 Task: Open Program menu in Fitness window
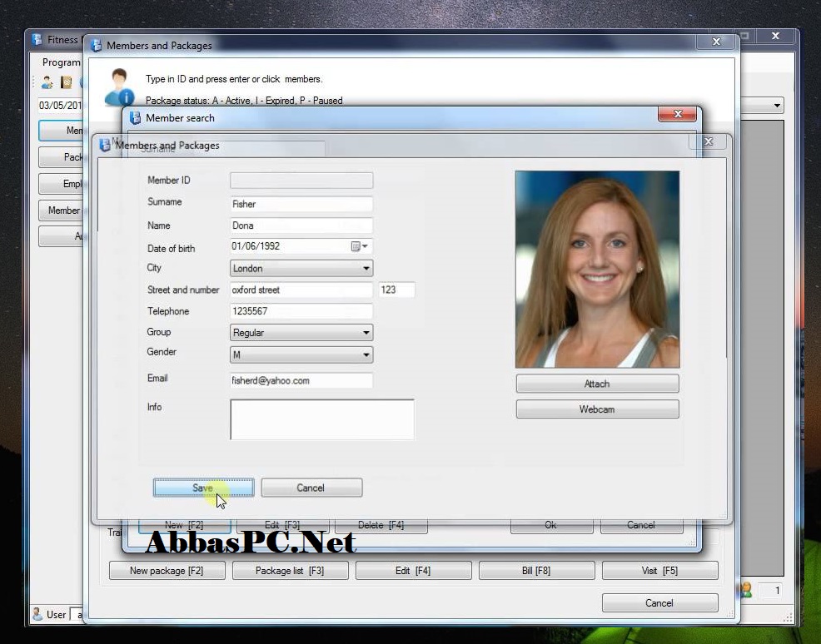click(62, 62)
